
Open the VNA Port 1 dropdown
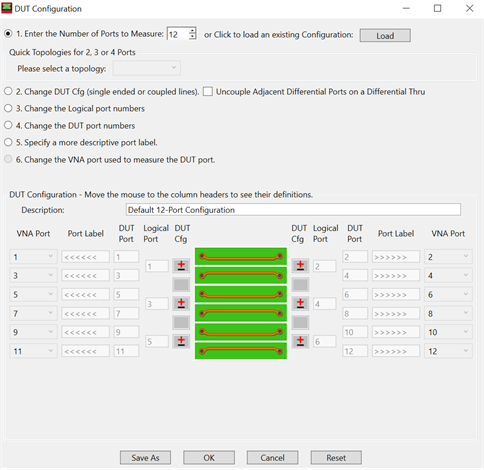(x=33, y=257)
